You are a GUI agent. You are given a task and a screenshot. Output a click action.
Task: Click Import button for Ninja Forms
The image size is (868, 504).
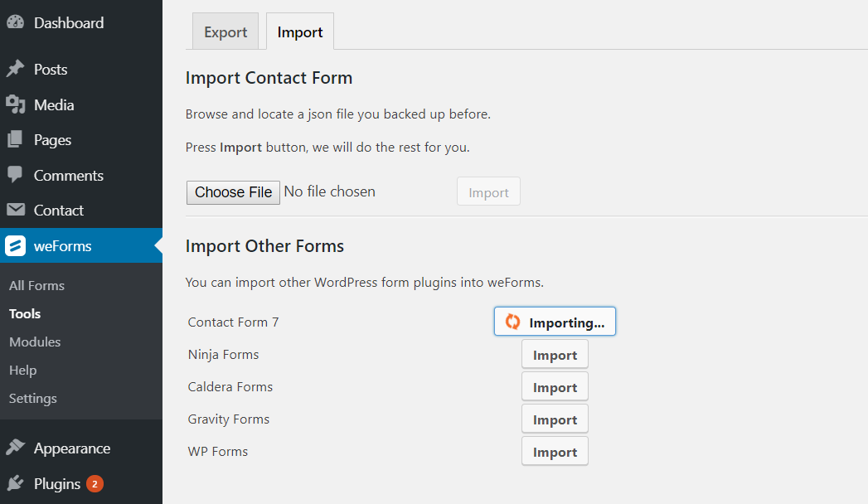[x=555, y=355]
